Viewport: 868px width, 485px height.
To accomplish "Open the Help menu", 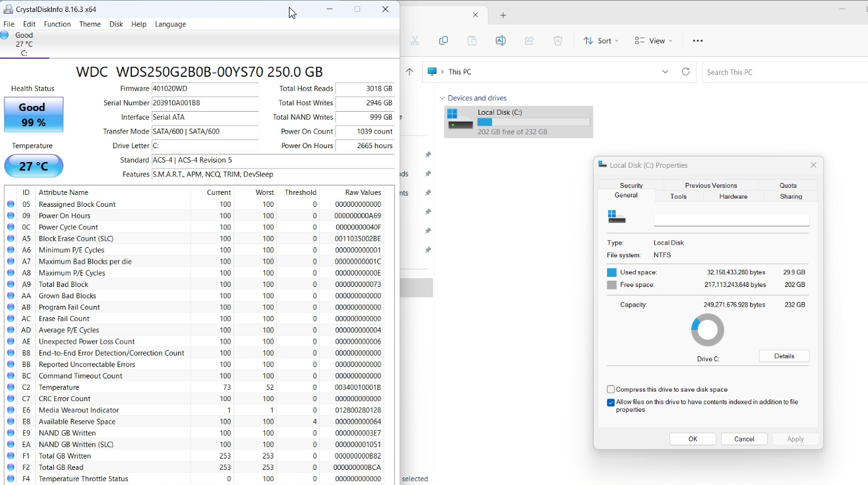I will click(x=139, y=24).
